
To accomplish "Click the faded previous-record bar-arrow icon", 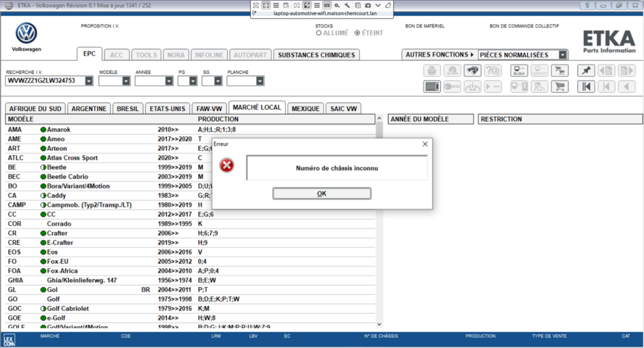I will click(606, 86).
